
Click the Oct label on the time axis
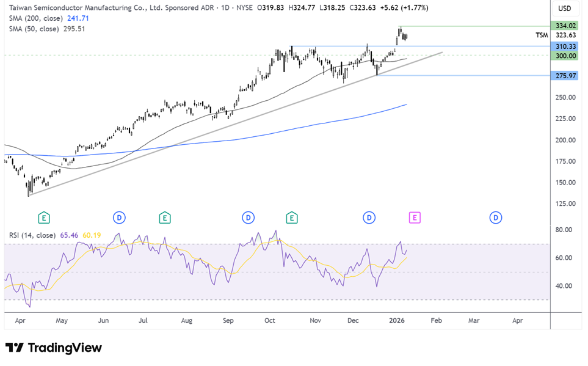click(x=270, y=321)
